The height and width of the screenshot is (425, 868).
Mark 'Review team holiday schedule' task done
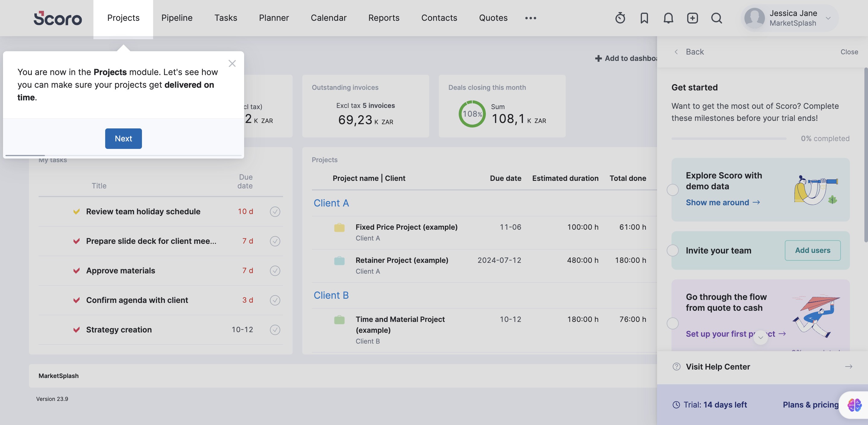[275, 212]
